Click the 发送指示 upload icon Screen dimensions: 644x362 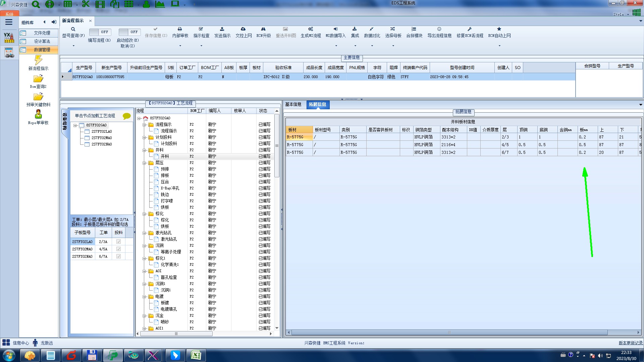[222, 29]
